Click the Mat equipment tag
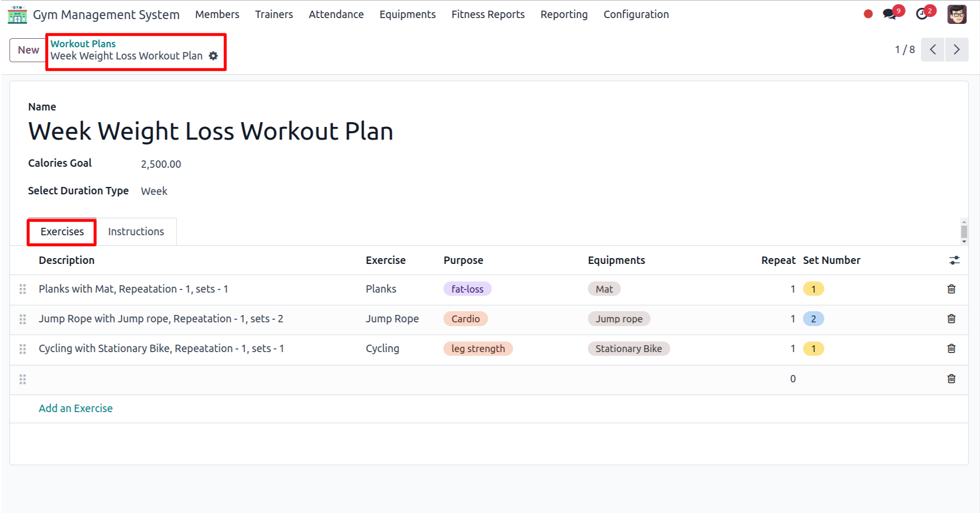Screen dimensions: 980x513 tap(604, 289)
